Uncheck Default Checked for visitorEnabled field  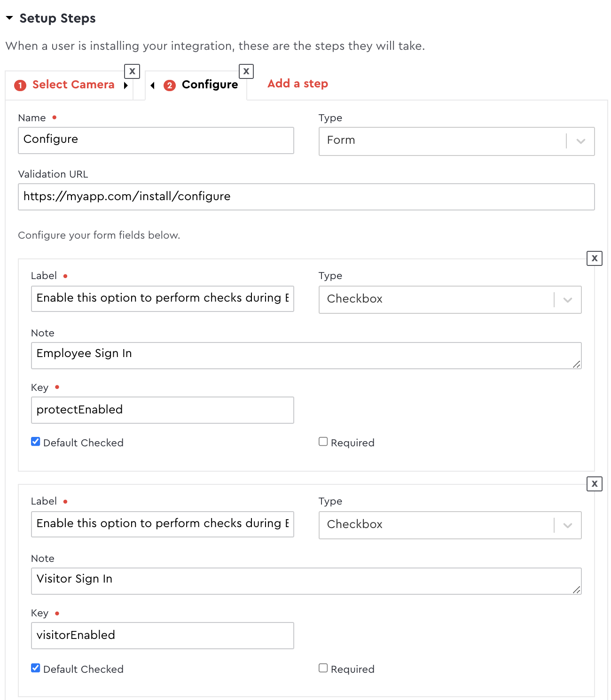pyautogui.click(x=36, y=668)
